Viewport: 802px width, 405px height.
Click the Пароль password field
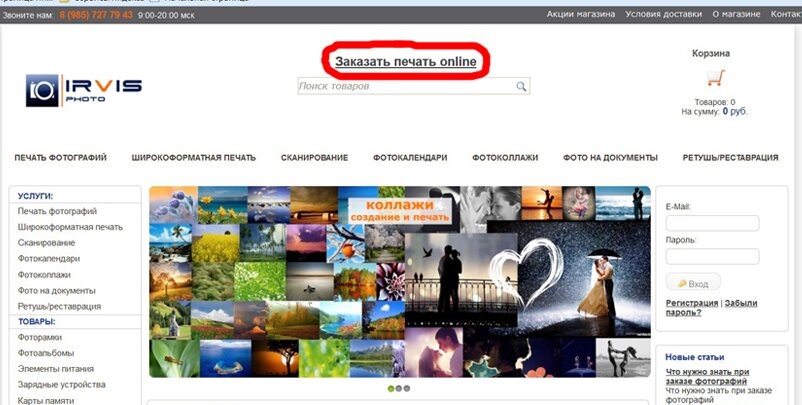click(712, 256)
